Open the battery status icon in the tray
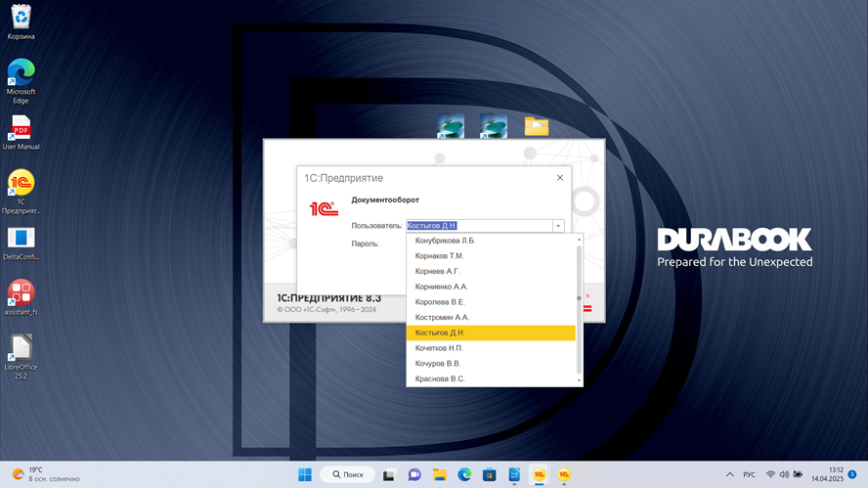 click(798, 474)
